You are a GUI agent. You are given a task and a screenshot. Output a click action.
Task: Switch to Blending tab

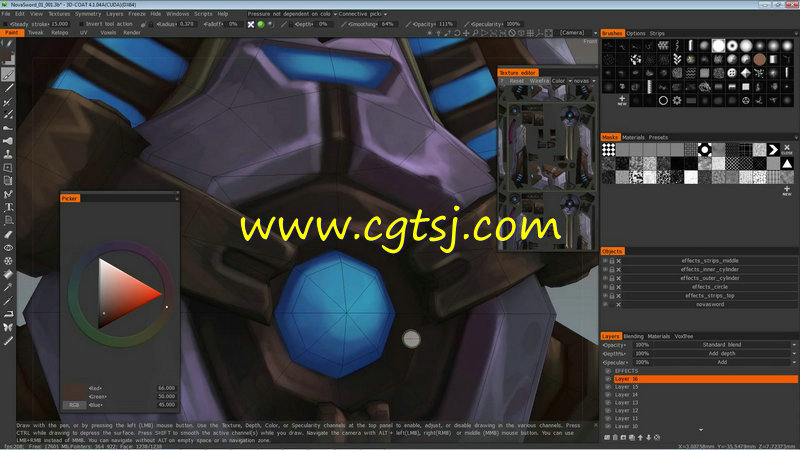pyautogui.click(x=633, y=336)
